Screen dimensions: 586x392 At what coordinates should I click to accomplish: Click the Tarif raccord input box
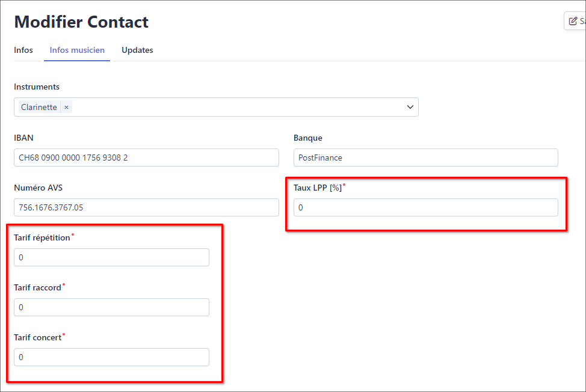[111, 307]
